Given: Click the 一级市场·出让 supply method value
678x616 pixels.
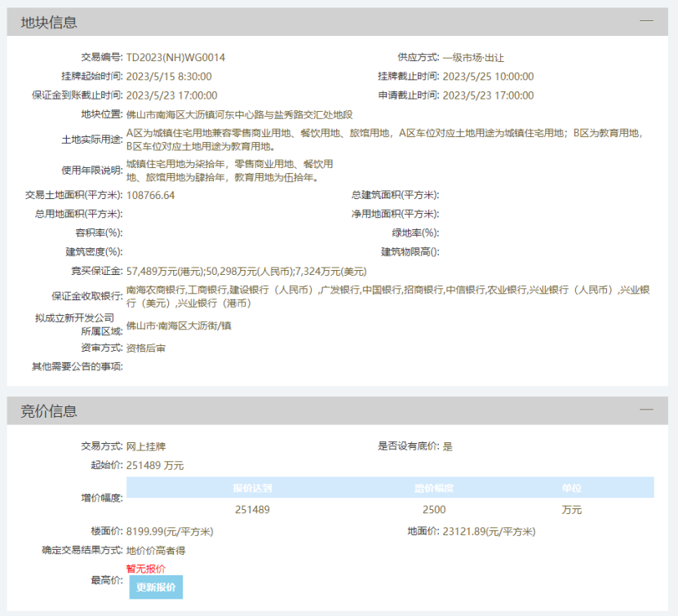Looking at the screenshot, I should coord(473,57).
